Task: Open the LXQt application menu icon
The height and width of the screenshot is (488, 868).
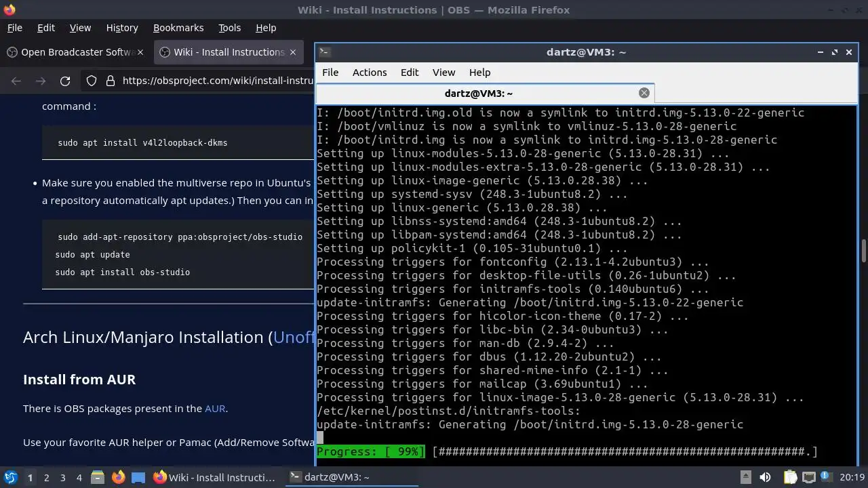Action: click(x=10, y=477)
